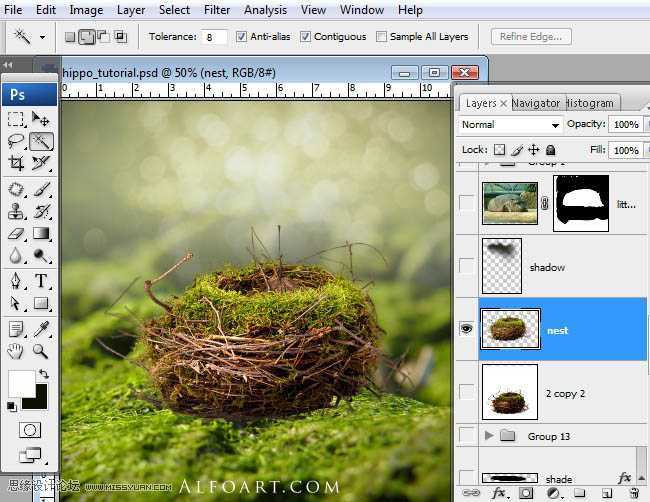Expand the Group 13 layer folder
The height and width of the screenshot is (502, 650).
click(489, 436)
